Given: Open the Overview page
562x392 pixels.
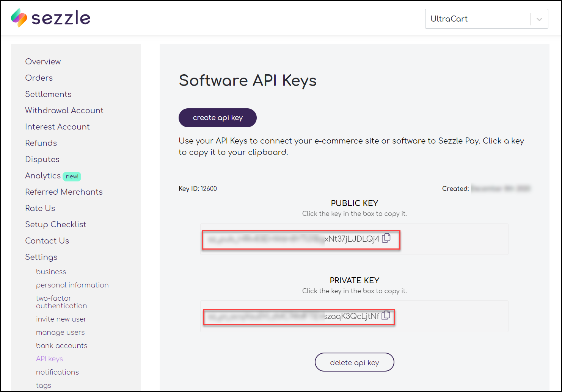Looking at the screenshot, I should point(43,61).
